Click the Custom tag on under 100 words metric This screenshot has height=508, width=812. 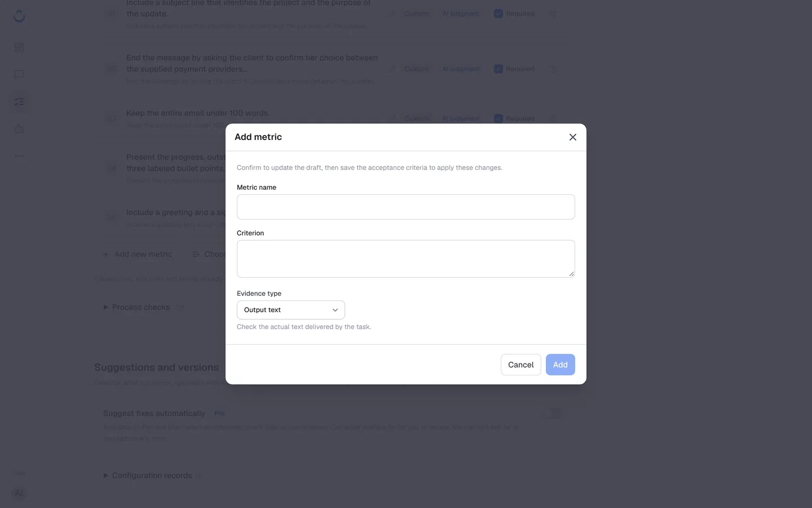[416, 119]
